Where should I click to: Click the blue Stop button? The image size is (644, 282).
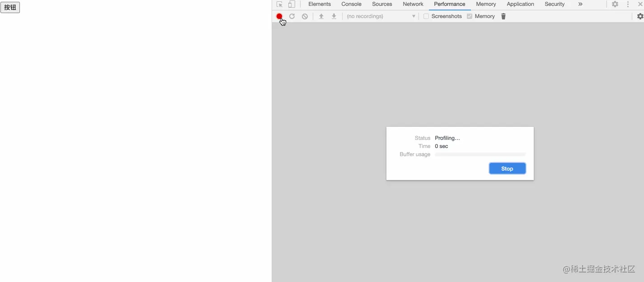(507, 169)
